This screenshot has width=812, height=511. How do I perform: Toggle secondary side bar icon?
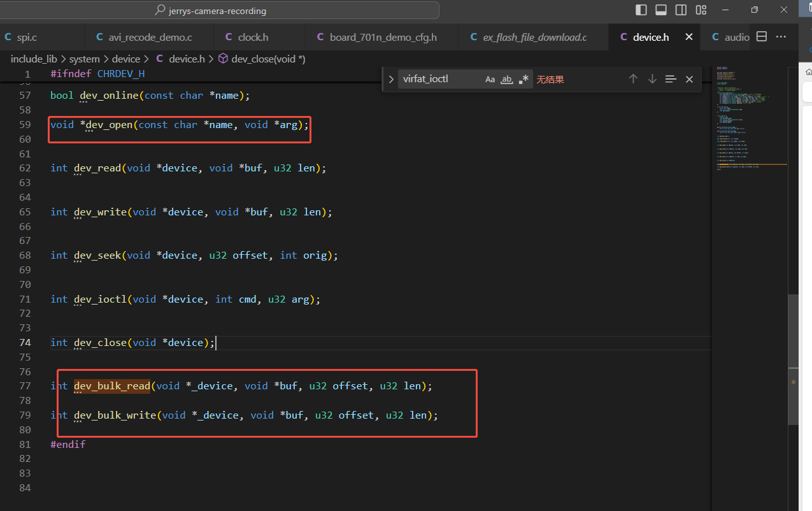point(681,10)
